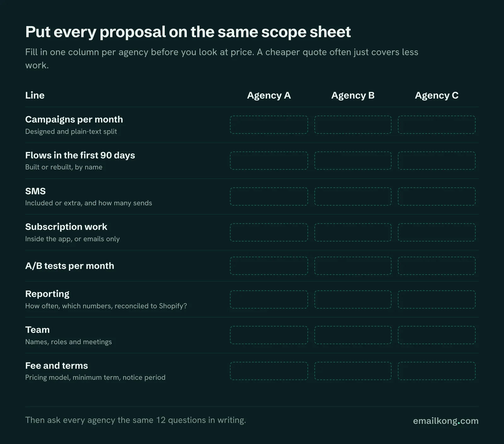504x444 pixels.
Task: Click 'Designed and plain-text split' subtext
Action: (x=71, y=132)
